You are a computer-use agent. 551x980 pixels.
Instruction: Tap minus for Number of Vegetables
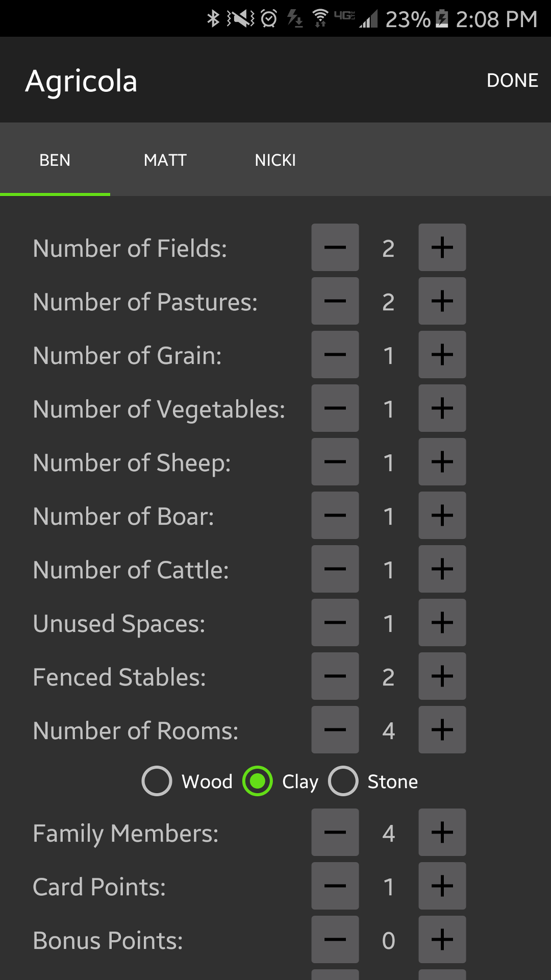[x=335, y=408]
